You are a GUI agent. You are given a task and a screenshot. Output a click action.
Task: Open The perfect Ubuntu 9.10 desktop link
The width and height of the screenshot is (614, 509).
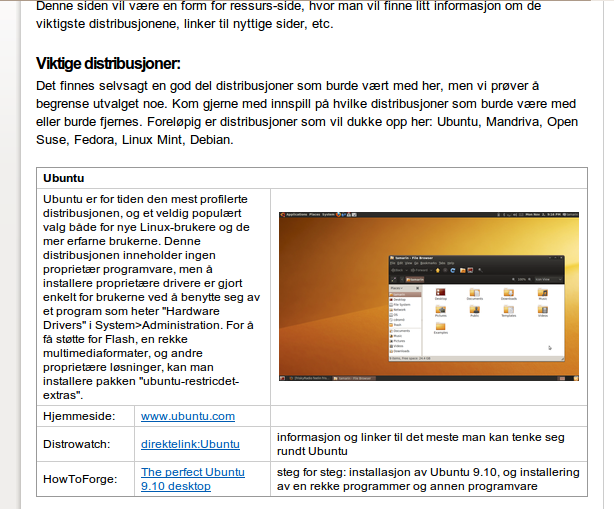coord(193,479)
